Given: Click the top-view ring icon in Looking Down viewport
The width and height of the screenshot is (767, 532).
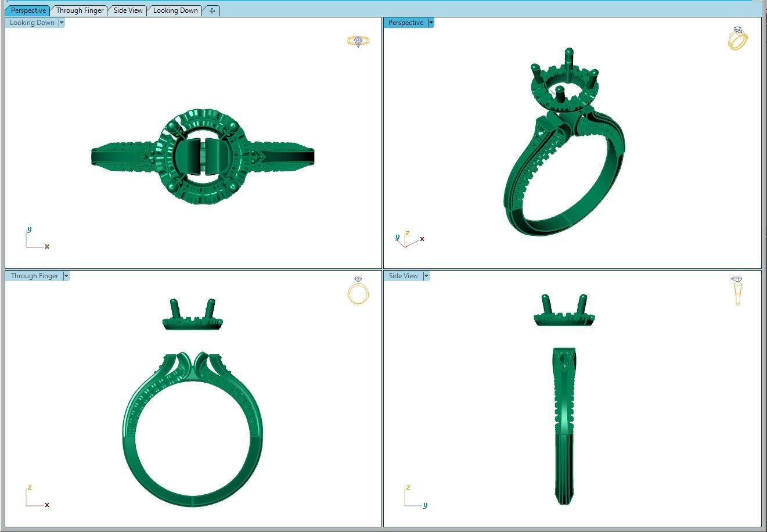Looking at the screenshot, I should click(x=358, y=41).
